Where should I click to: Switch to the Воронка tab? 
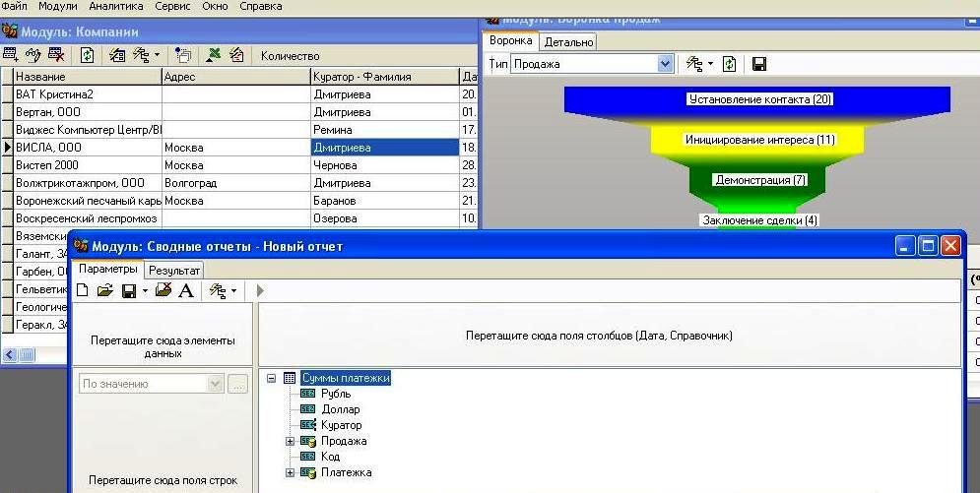coord(510,40)
